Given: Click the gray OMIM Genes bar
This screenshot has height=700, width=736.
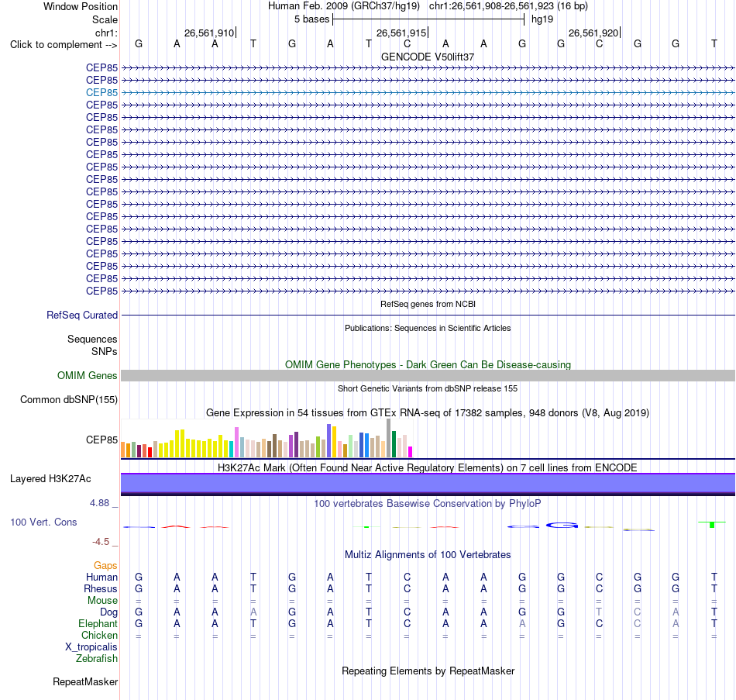Looking at the screenshot, I should click(x=428, y=375).
